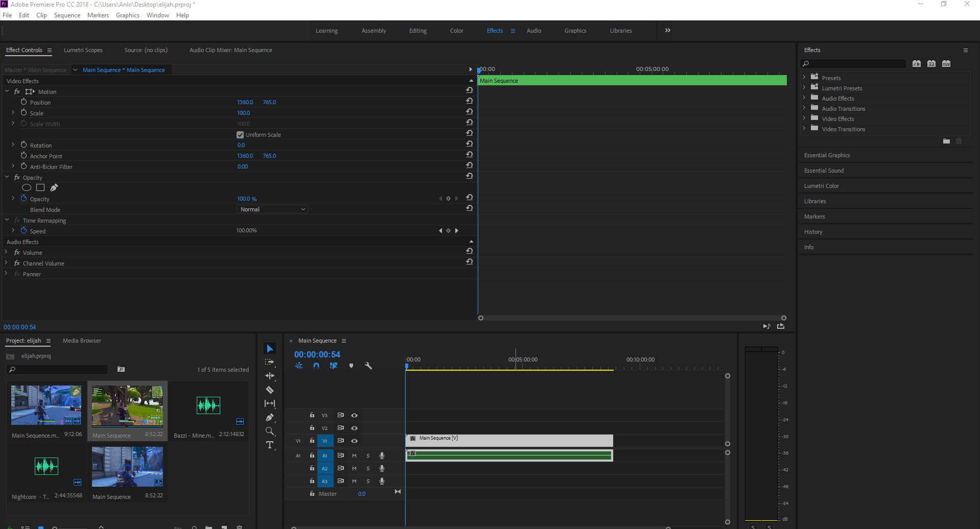980x529 pixels.
Task: Open the Sequence menu
Action: [x=67, y=15]
